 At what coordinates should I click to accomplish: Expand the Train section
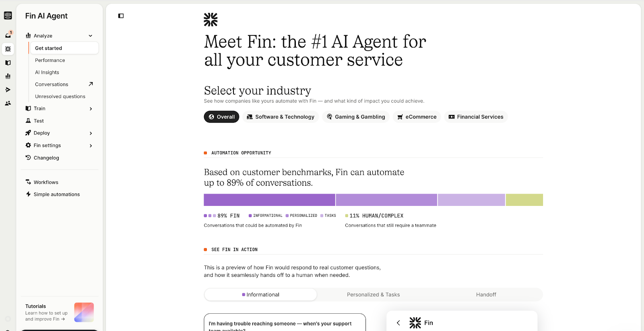click(x=91, y=109)
